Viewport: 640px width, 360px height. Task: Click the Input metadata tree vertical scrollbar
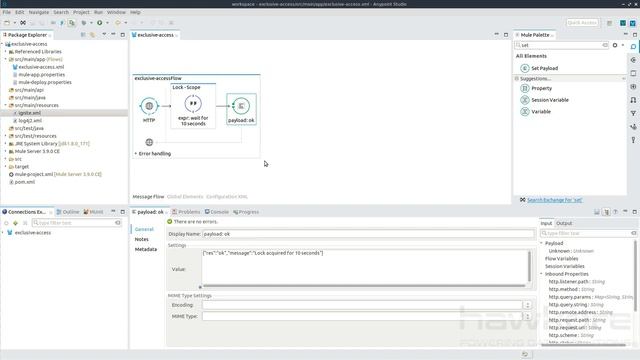click(x=635, y=276)
